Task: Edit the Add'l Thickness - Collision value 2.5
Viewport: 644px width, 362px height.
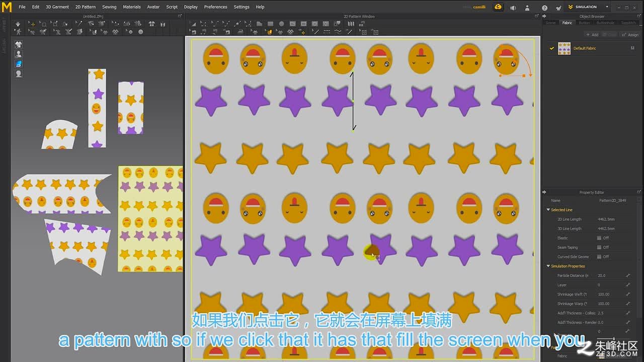Action: click(x=611, y=313)
